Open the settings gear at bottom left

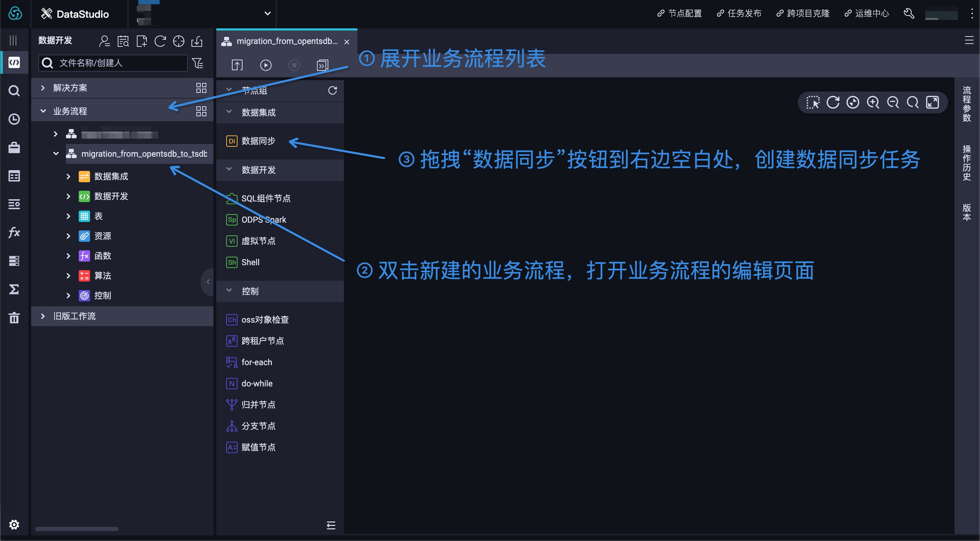click(x=14, y=525)
